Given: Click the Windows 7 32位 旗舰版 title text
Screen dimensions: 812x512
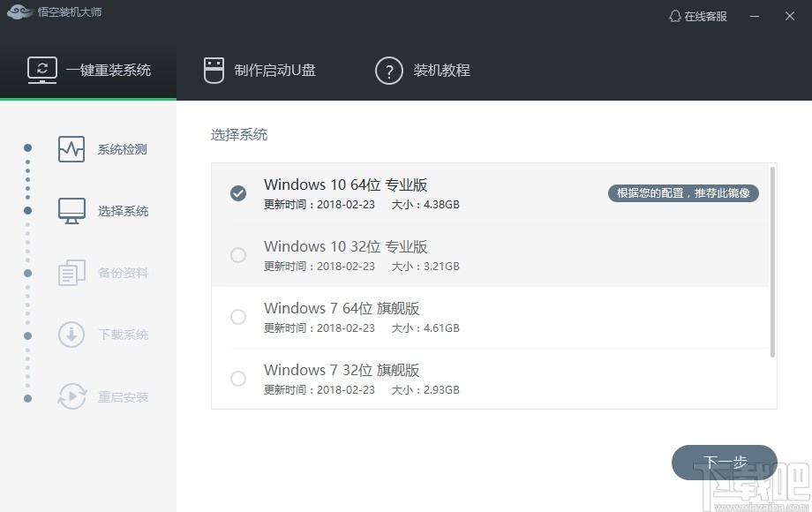Looking at the screenshot, I should 342,370.
